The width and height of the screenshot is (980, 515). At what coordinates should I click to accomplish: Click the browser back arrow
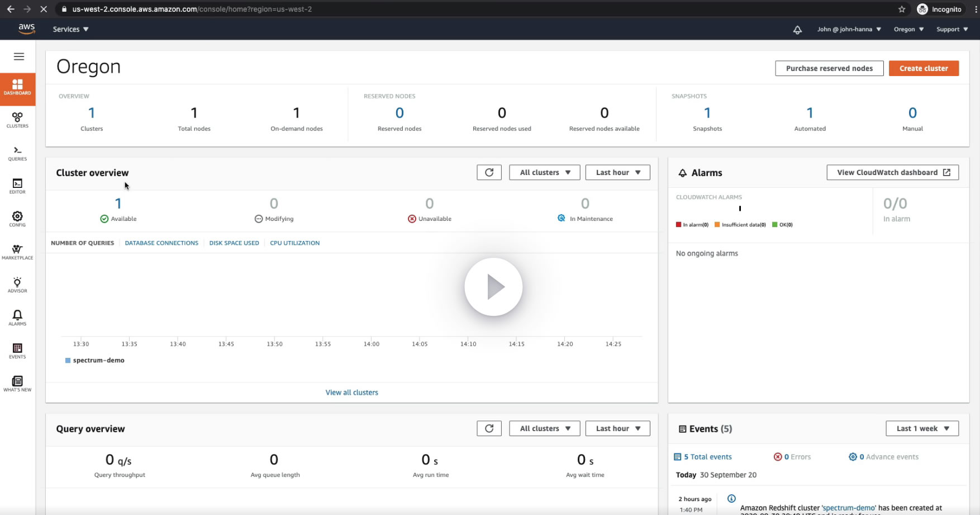[x=11, y=9]
